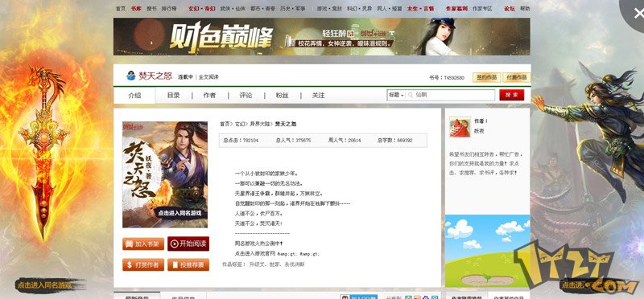Click the red 搜索 search button
Image resolution: width=644 pixels, height=299 pixels.
511,95
